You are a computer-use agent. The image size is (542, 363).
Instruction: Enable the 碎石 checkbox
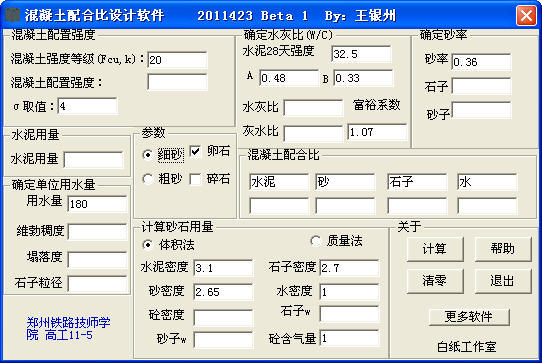pyautogui.click(x=195, y=179)
